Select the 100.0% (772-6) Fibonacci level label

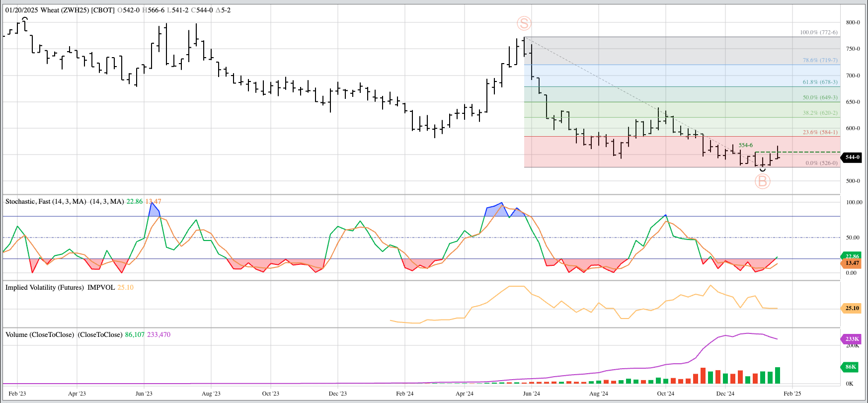tap(818, 32)
